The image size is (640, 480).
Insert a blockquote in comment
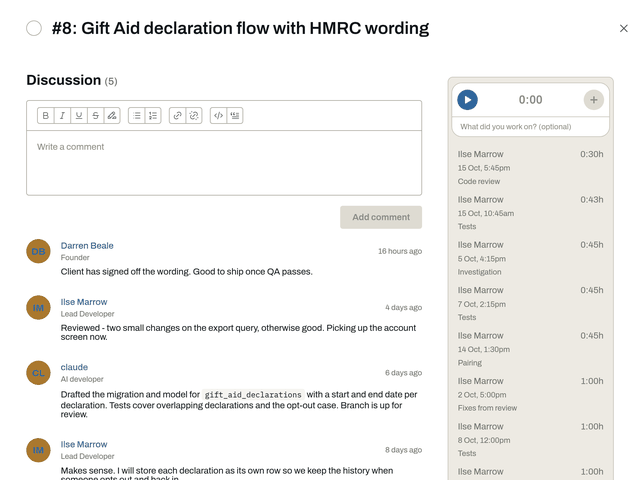click(x=235, y=116)
